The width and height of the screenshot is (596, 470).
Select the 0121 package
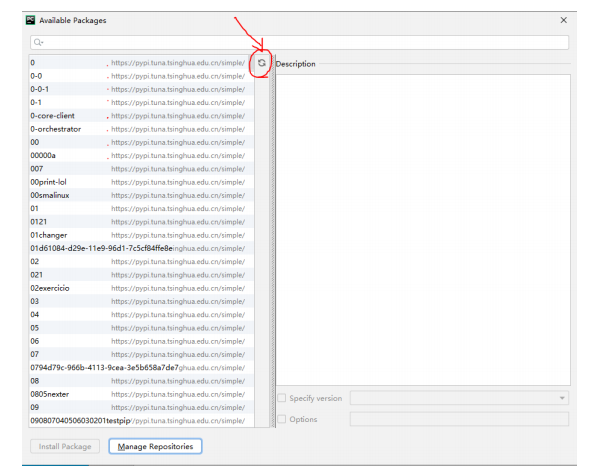coord(141,222)
